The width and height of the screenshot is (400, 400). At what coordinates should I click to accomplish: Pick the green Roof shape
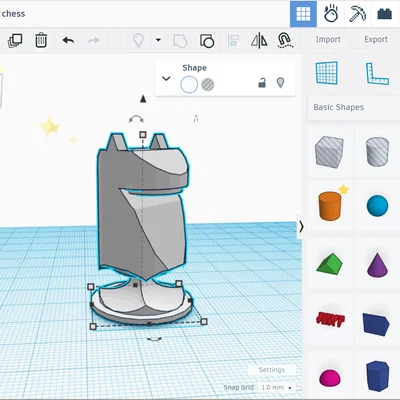tap(329, 264)
